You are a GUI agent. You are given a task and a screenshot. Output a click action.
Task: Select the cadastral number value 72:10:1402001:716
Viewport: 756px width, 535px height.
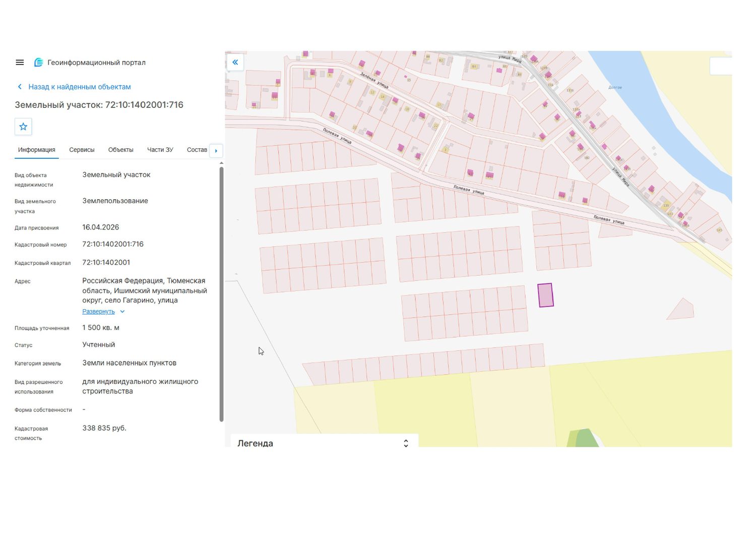(113, 244)
